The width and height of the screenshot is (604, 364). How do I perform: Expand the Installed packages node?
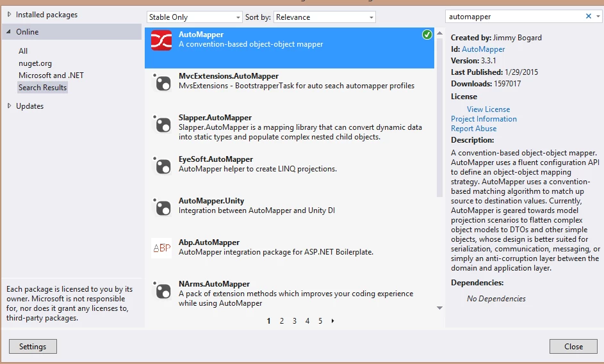click(9, 14)
